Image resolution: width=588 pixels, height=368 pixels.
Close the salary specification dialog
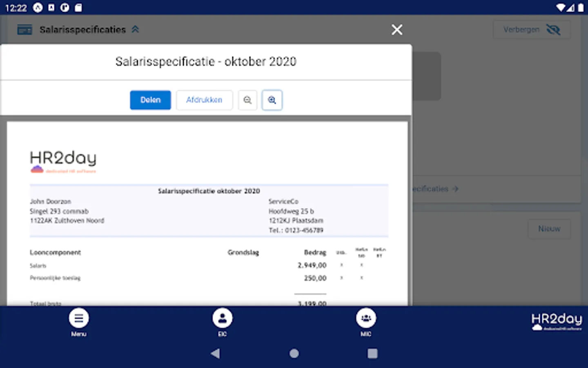pos(397,29)
